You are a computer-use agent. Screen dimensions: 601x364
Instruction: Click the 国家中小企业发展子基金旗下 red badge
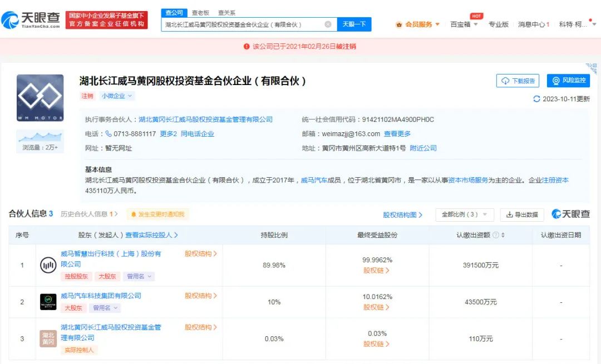[106, 19]
